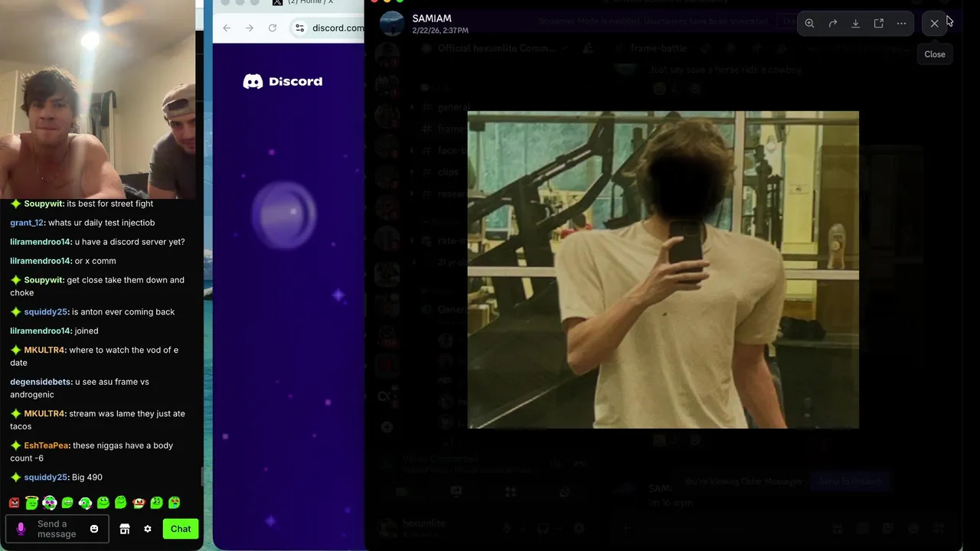Open site info icon beside discord.com
This screenshot has height=551, width=980.
(x=301, y=28)
